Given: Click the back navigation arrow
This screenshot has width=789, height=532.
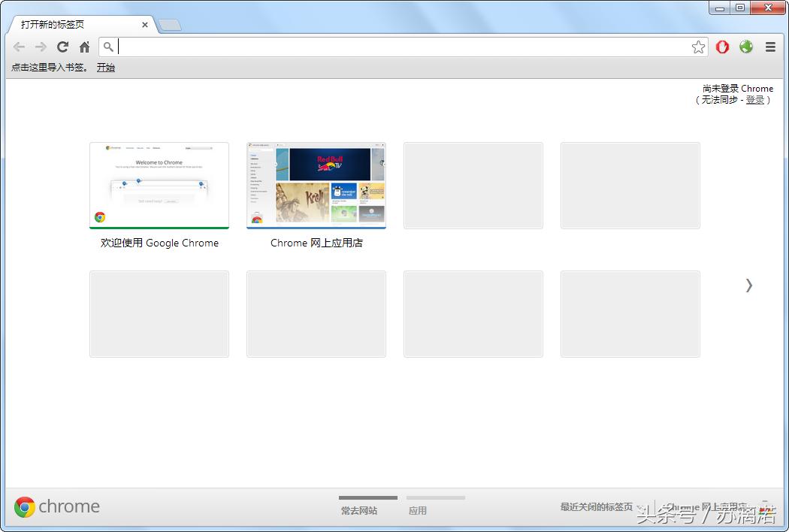Looking at the screenshot, I should [20, 47].
